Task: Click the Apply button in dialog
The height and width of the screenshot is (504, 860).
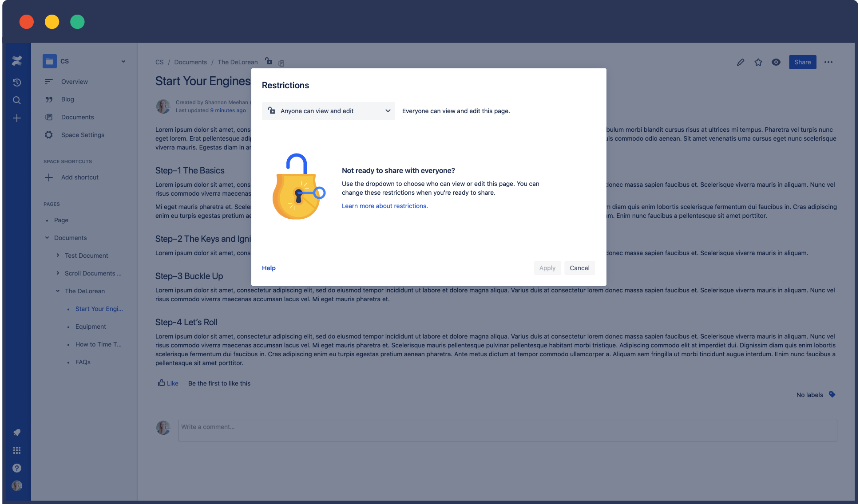Action: [x=547, y=268]
